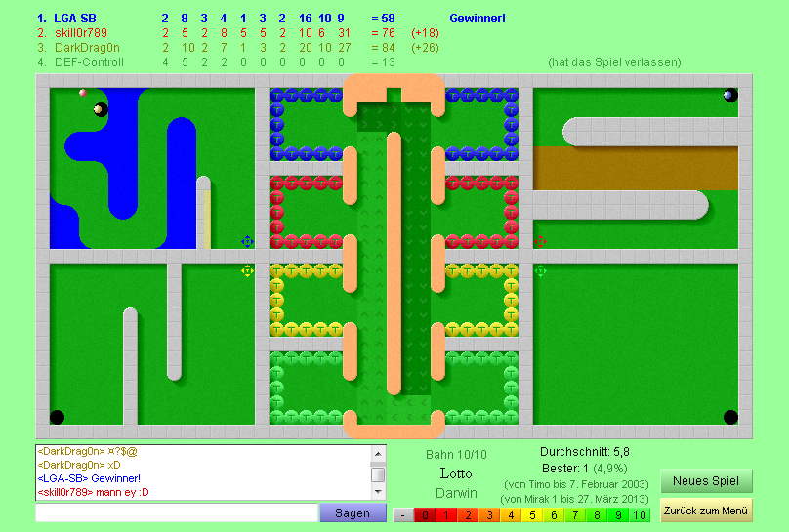The image size is (789, 532).
Task: Select rating 5 on the track scale
Action: click(x=532, y=515)
